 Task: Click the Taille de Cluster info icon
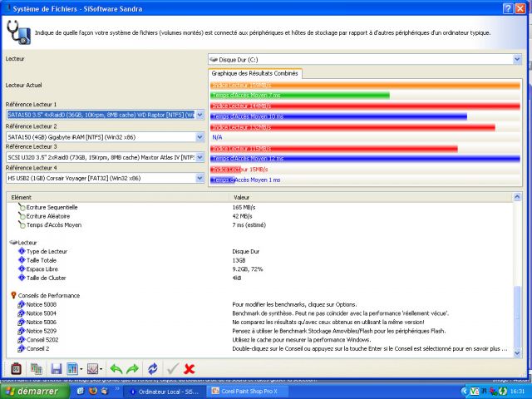22,278
